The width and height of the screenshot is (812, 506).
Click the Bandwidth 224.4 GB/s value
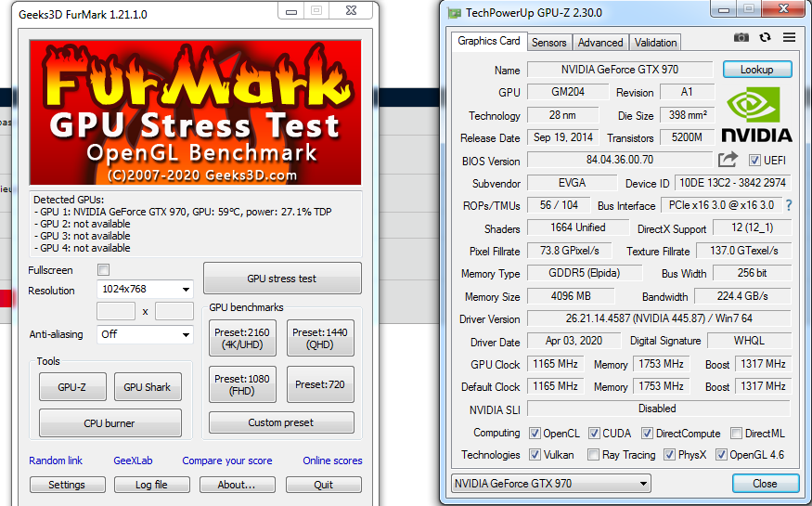(x=742, y=296)
